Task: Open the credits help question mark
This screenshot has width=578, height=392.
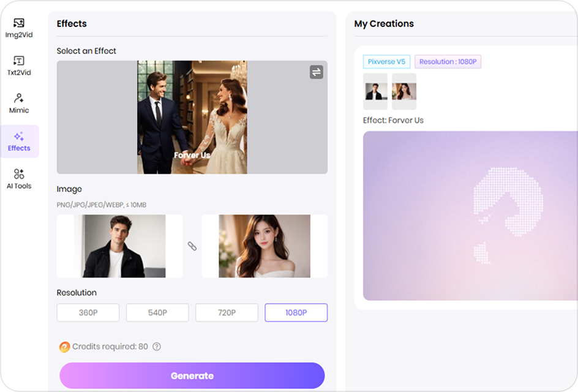Action: [x=157, y=347]
